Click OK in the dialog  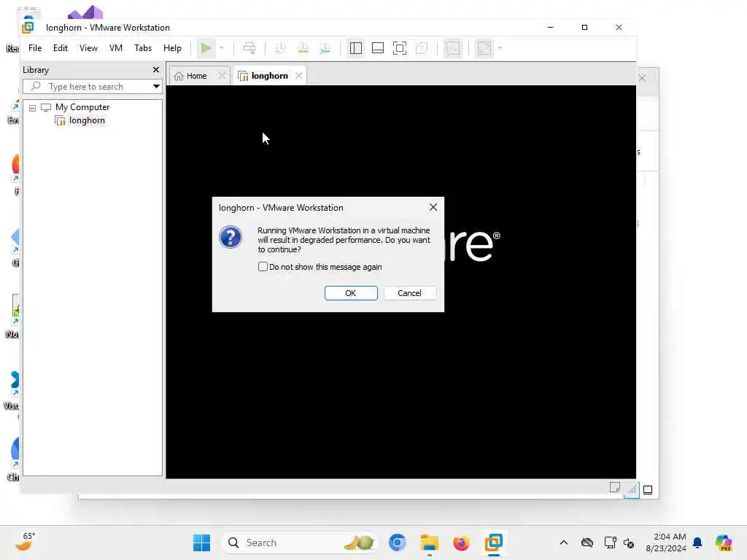[351, 293]
